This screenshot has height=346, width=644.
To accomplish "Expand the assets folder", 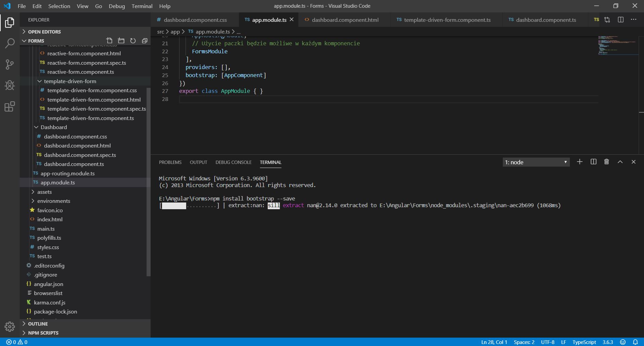I will pyautogui.click(x=85, y=192).
